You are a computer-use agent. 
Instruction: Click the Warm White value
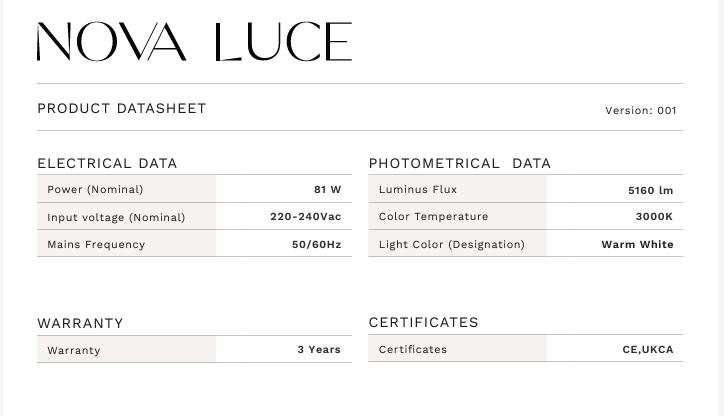(637, 244)
